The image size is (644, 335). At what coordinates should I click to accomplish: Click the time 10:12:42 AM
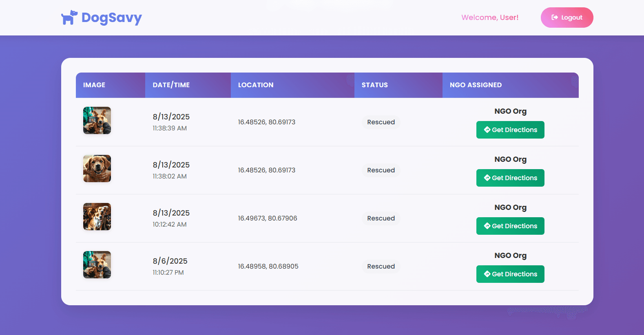tap(170, 225)
